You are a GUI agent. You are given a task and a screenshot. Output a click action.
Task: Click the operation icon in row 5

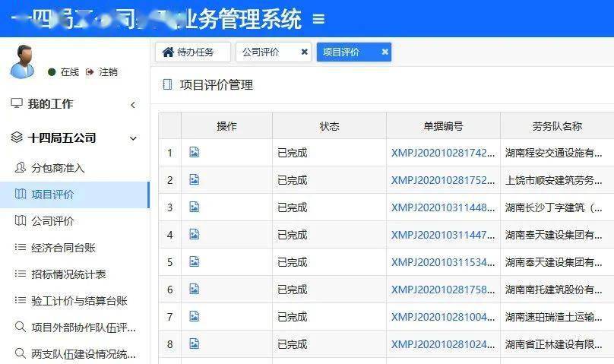(x=194, y=262)
